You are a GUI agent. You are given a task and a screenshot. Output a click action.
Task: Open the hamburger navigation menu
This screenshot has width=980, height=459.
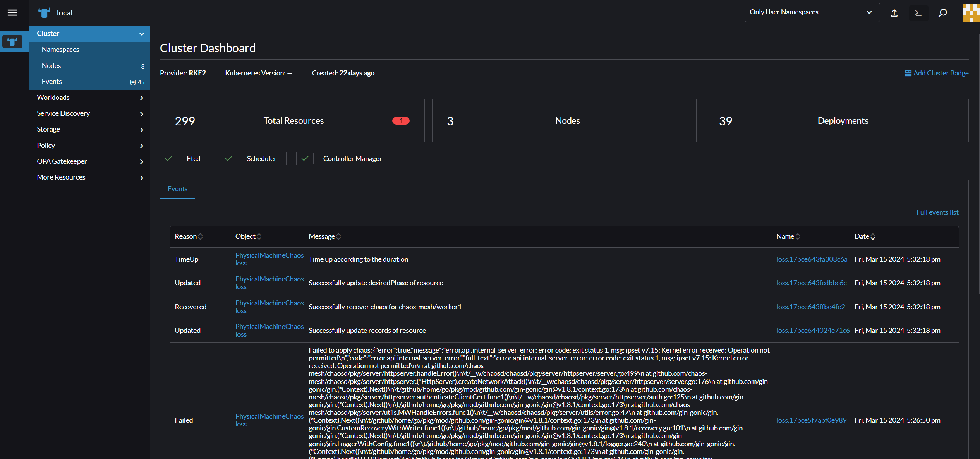tap(12, 13)
